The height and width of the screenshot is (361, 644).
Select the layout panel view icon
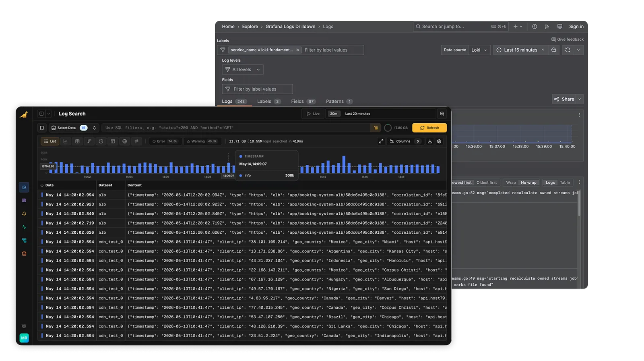[113, 141]
